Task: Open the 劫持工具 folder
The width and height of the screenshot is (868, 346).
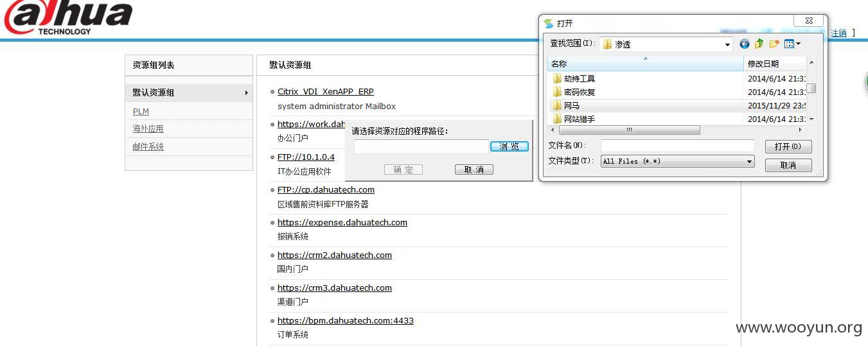Action: pyautogui.click(x=580, y=78)
